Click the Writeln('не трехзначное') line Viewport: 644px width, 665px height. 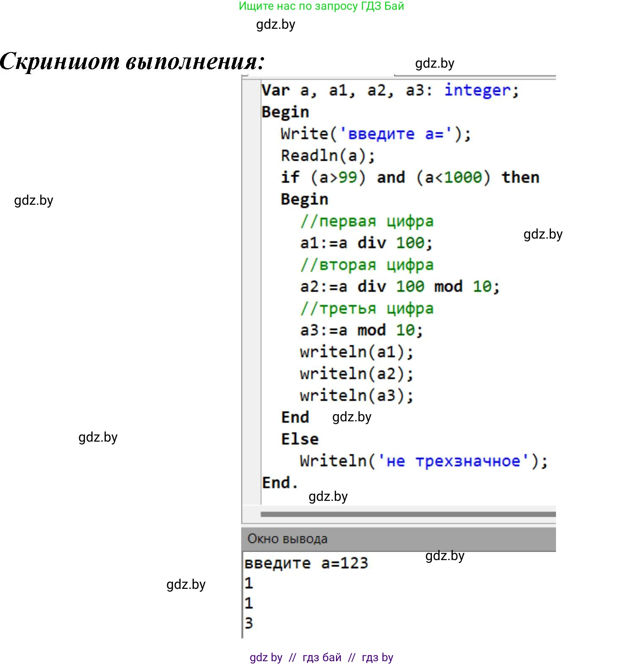pyautogui.click(x=423, y=461)
